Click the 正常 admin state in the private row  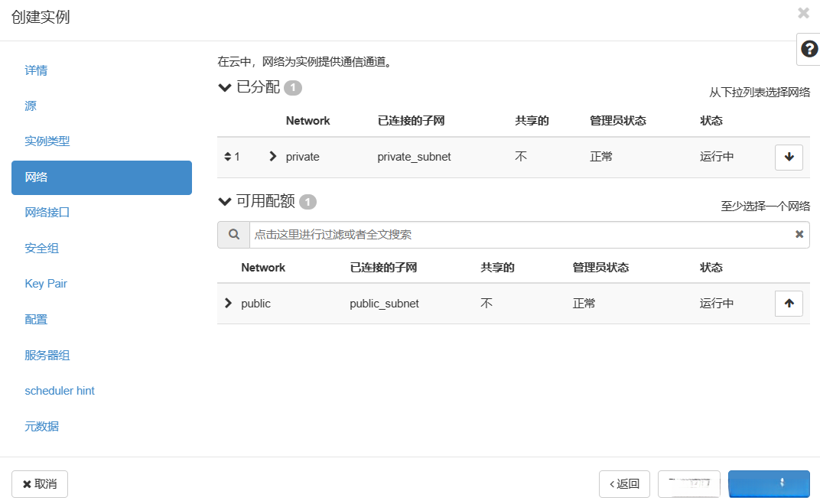(601, 157)
